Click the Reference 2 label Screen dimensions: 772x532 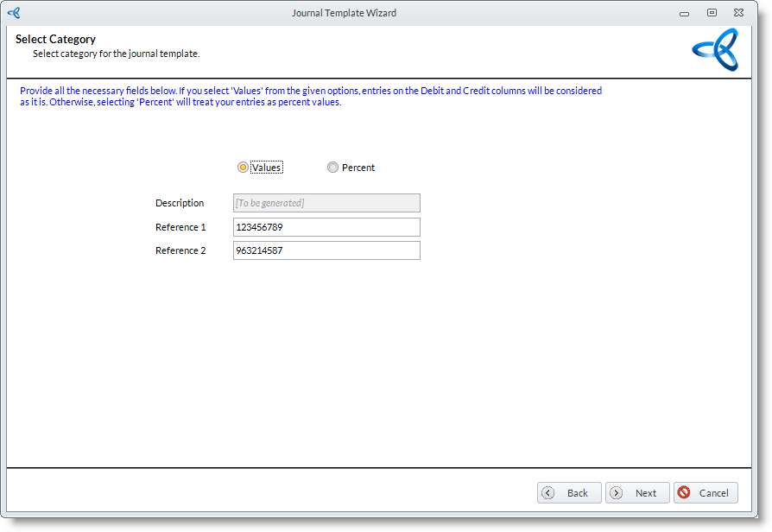tap(180, 250)
